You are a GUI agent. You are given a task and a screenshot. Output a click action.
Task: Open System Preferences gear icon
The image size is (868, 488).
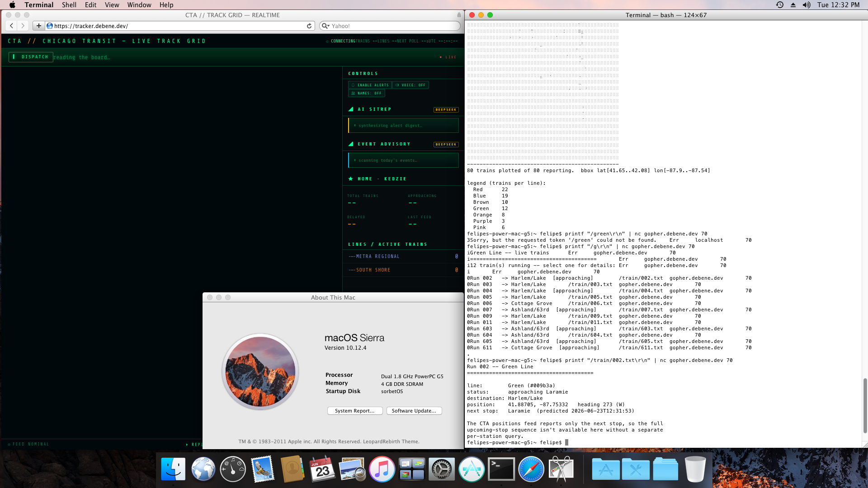[442, 469]
